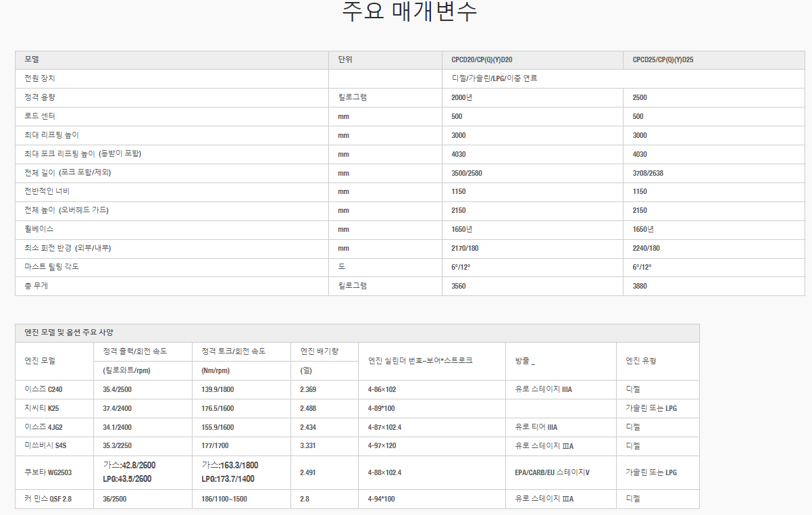Screen dimensions: 812x515
Task: Select the 엔진 배기량 column header
Action: pyautogui.click(x=319, y=351)
